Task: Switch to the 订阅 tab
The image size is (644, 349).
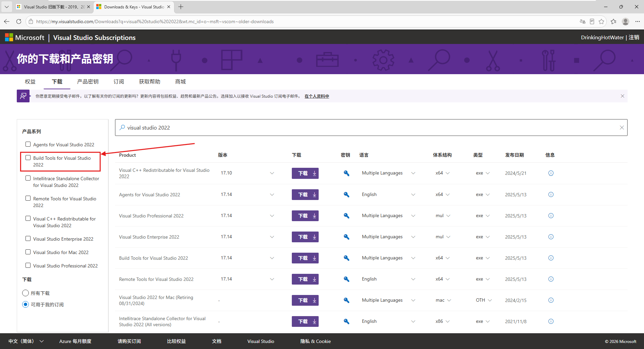Action: pyautogui.click(x=119, y=82)
